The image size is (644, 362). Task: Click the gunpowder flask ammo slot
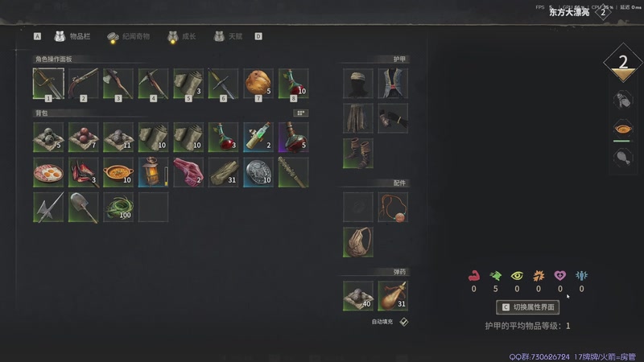click(393, 296)
